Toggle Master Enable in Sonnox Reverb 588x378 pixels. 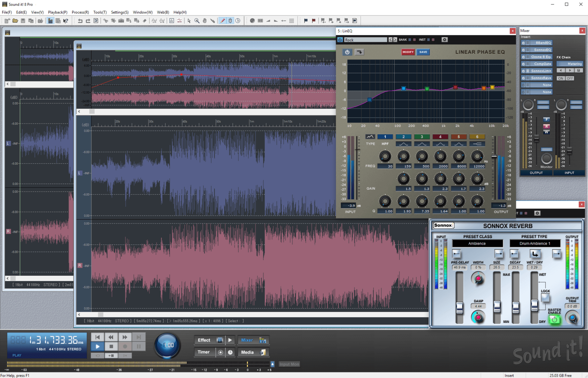pos(554,320)
